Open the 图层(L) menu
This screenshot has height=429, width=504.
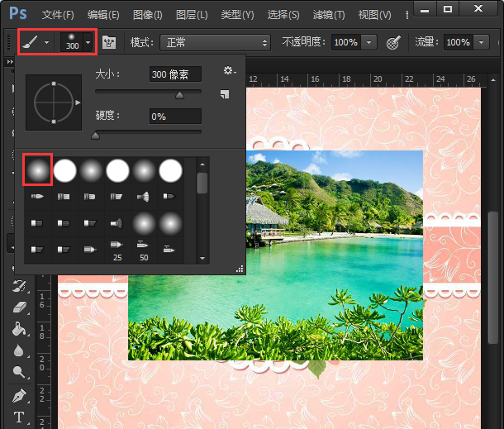click(192, 14)
